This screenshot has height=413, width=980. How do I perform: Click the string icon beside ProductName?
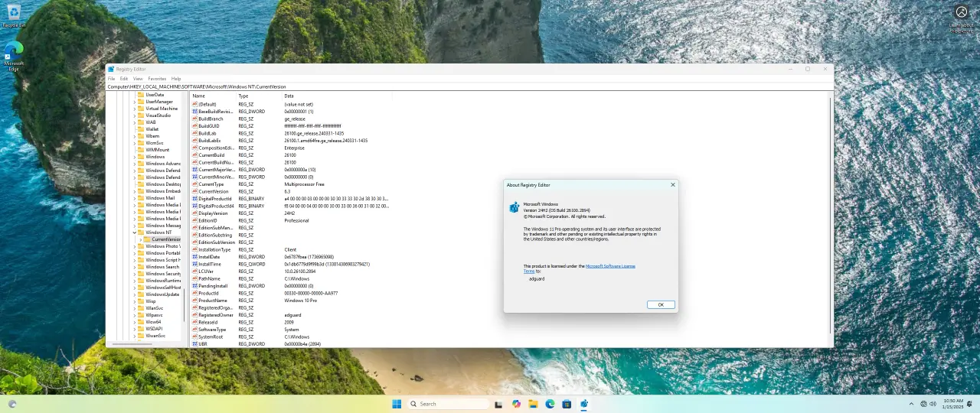[x=195, y=301]
